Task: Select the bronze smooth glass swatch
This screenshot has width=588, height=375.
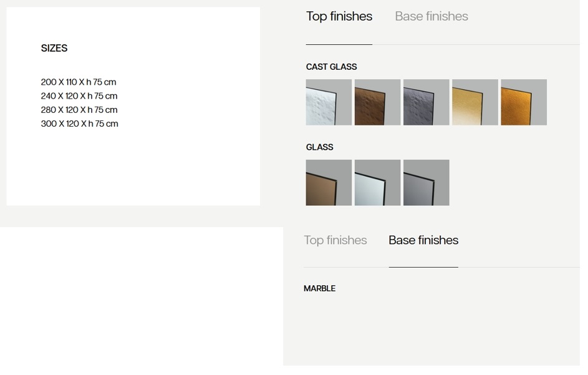Action: point(329,182)
